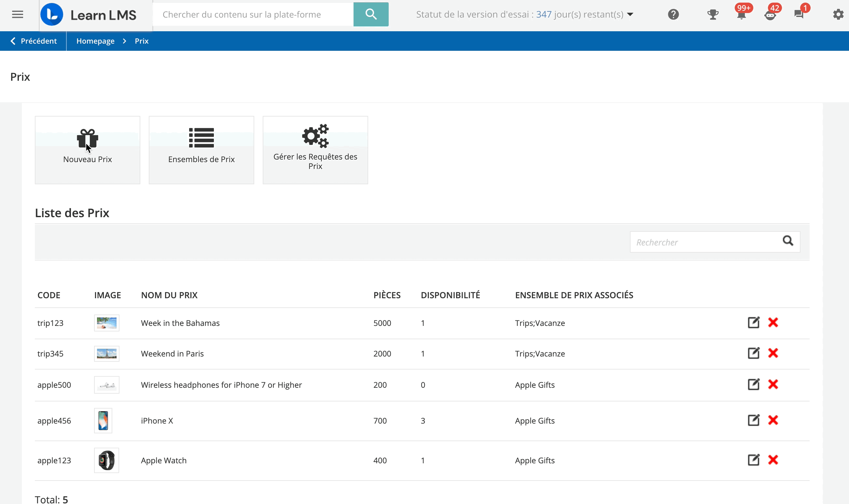Open the Paris Eiffel Tower thumbnail

point(106,354)
